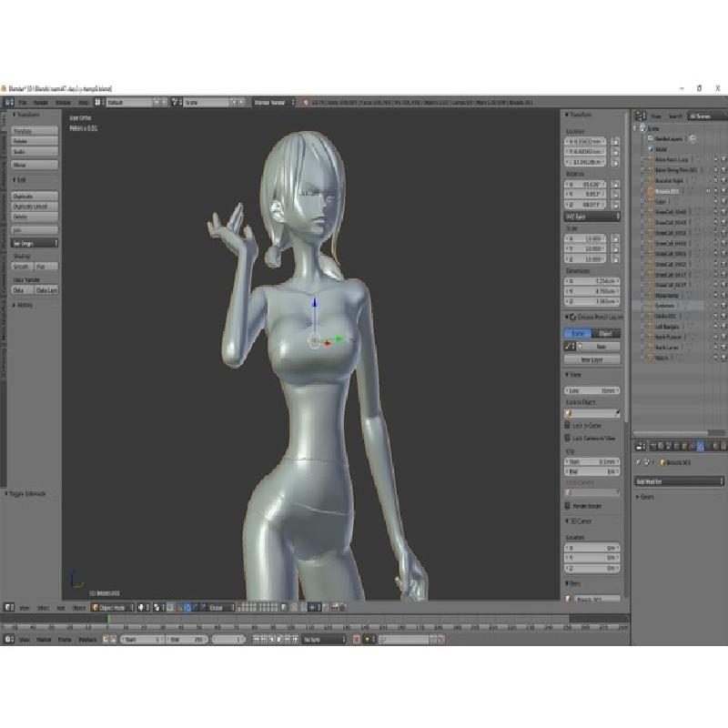Click the viewport shading mode icon

tap(142, 607)
